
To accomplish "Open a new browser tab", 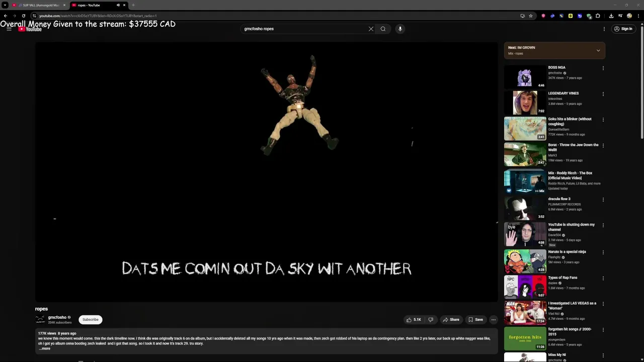I will click(x=133, y=5).
